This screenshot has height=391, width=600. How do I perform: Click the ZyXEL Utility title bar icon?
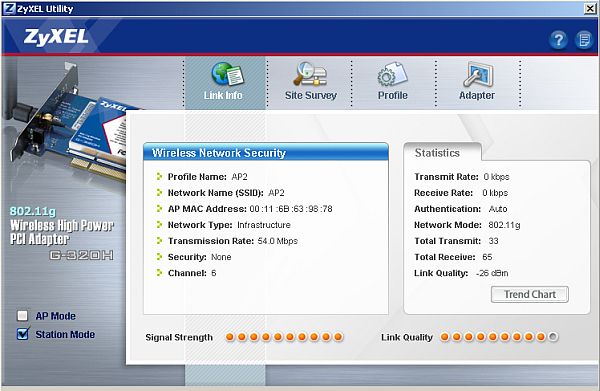coord(9,8)
